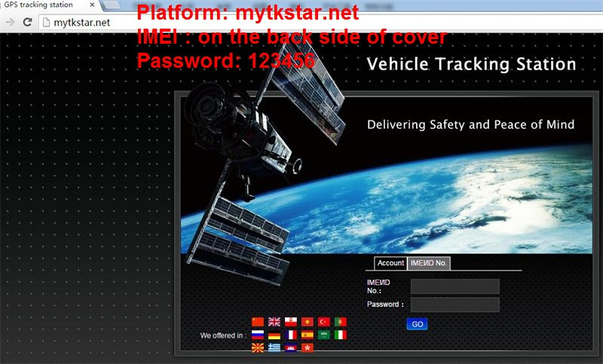Focus the Password input field

455,304
